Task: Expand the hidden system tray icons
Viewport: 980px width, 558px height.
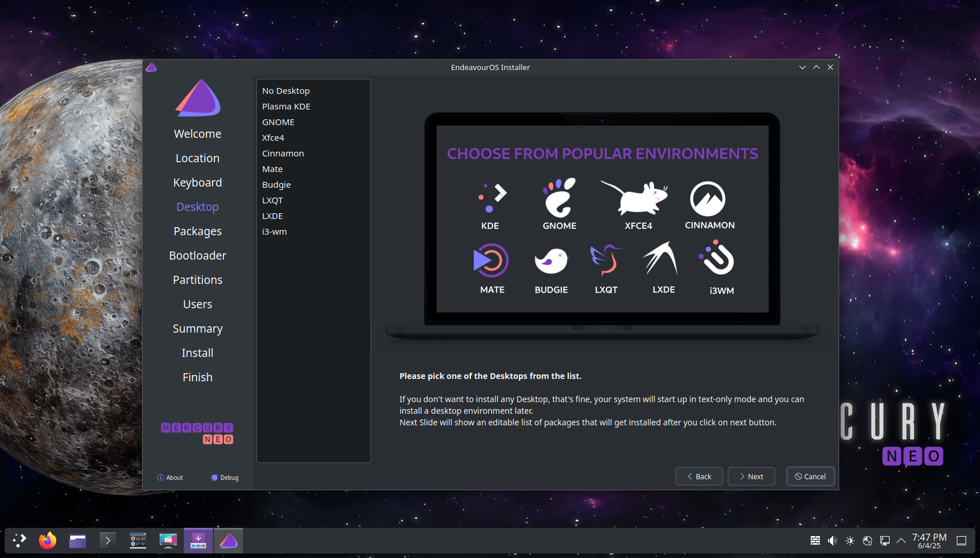Action: click(x=901, y=540)
